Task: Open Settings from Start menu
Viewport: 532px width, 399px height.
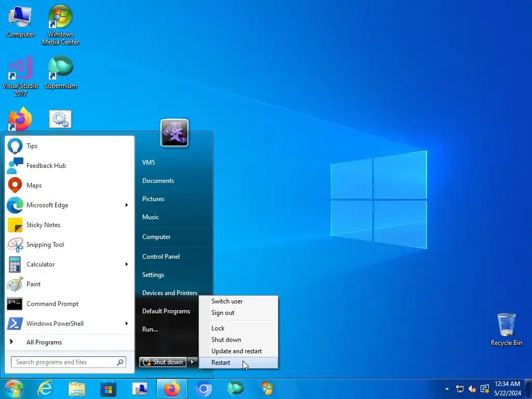Action: point(153,274)
